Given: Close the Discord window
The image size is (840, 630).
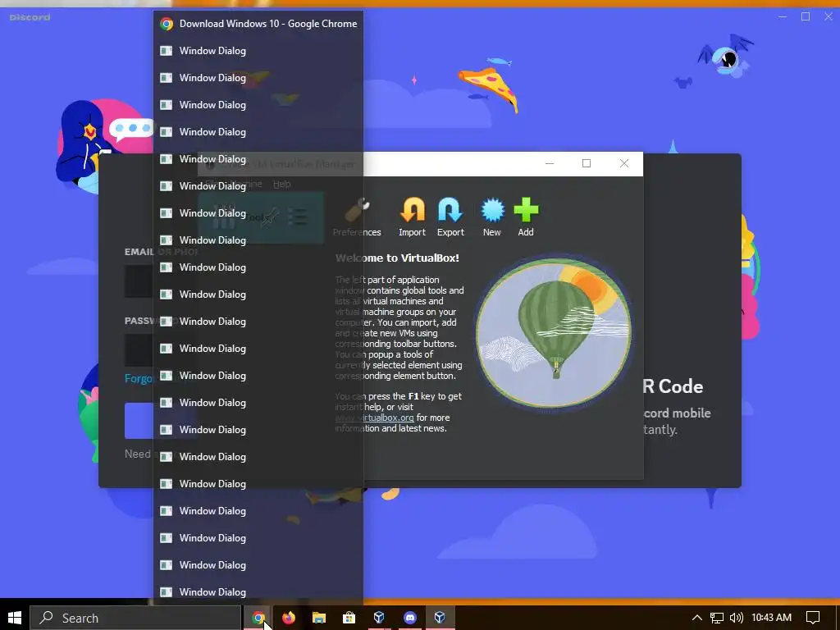Looking at the screenshot, I should (829, 16).
